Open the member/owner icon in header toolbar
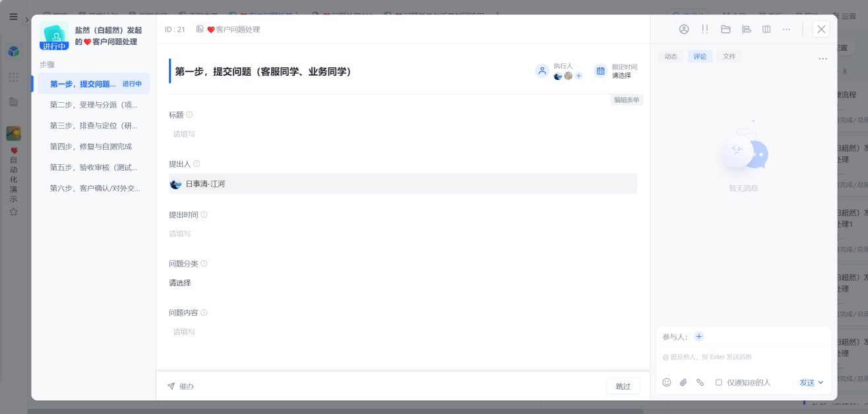Image resolution: width=868 pixels, height=414 pixels. click(x=684, y=29)
